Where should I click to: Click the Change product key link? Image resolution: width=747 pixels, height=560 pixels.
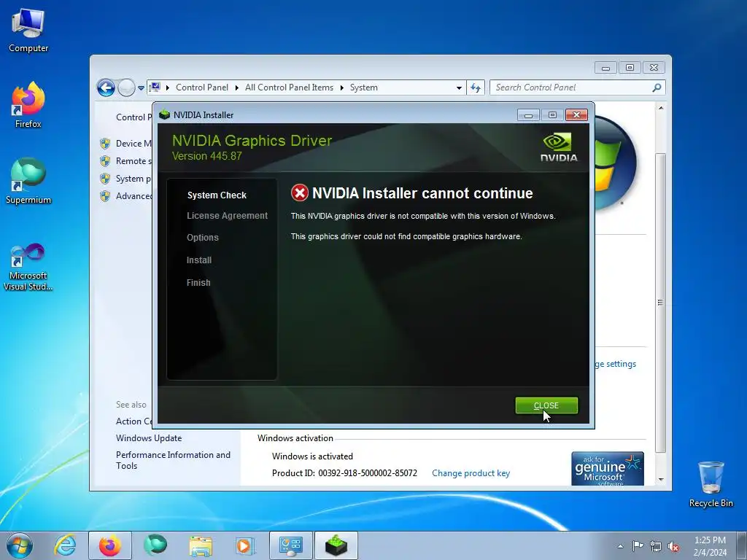point(471,473)
